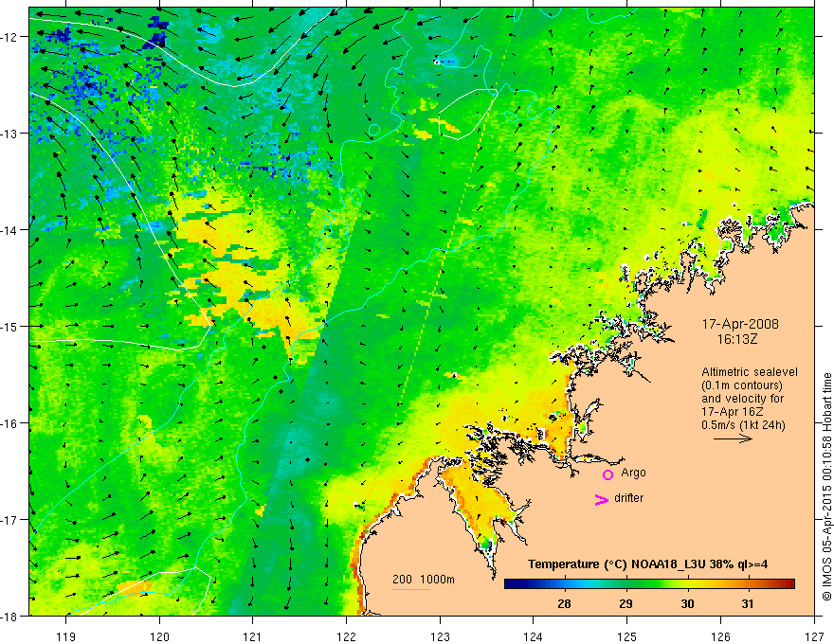Click the "drifter" legend label
This screenshot has width=834, height=644.
click(628, 498)
